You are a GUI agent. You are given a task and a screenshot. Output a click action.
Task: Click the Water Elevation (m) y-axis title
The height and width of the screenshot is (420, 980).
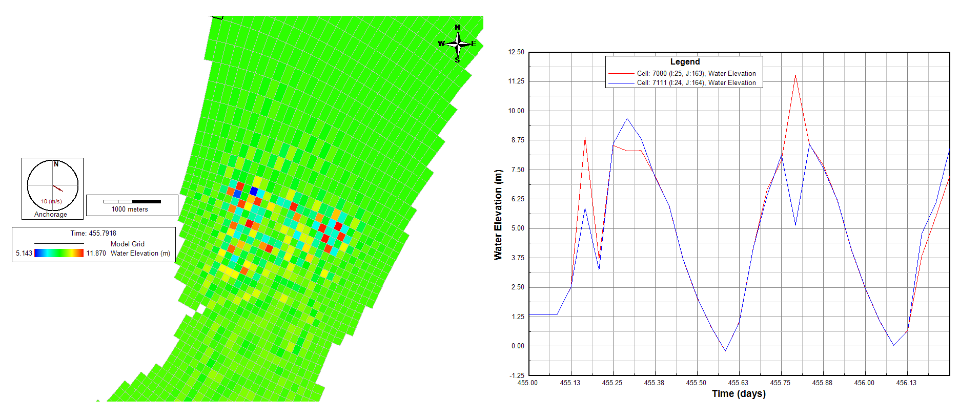point(498,215)
